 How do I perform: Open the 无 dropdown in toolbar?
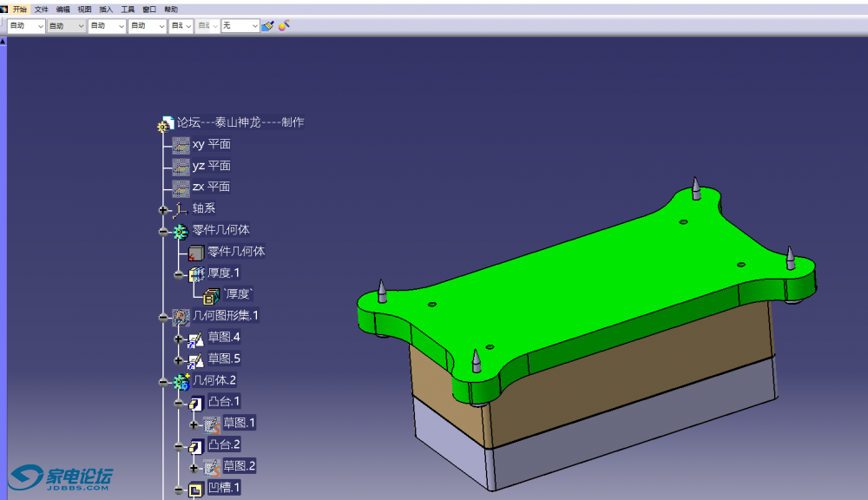pyautogui.click(x=254, y=26)
